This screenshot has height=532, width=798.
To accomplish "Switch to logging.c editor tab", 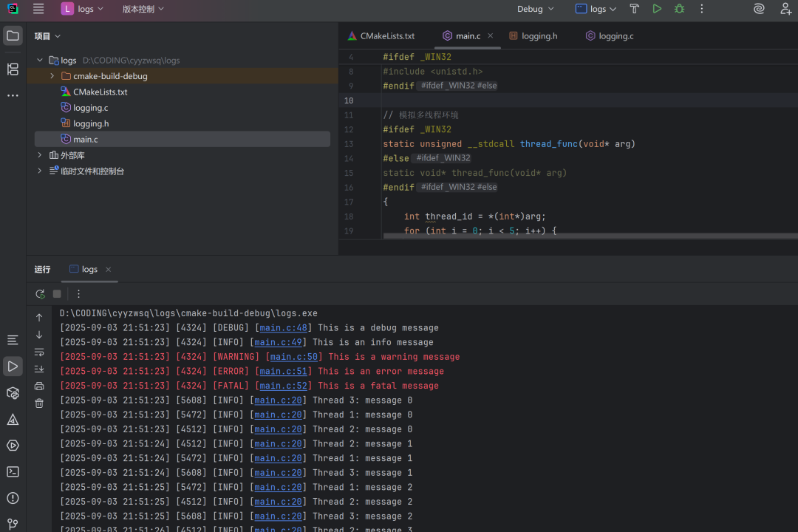I will coord(610,36).
